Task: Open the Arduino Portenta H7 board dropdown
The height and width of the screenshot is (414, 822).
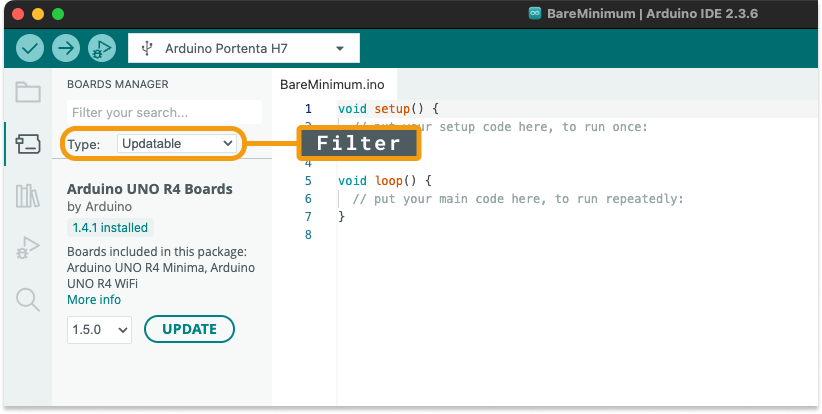Action: tap(244, 48)
